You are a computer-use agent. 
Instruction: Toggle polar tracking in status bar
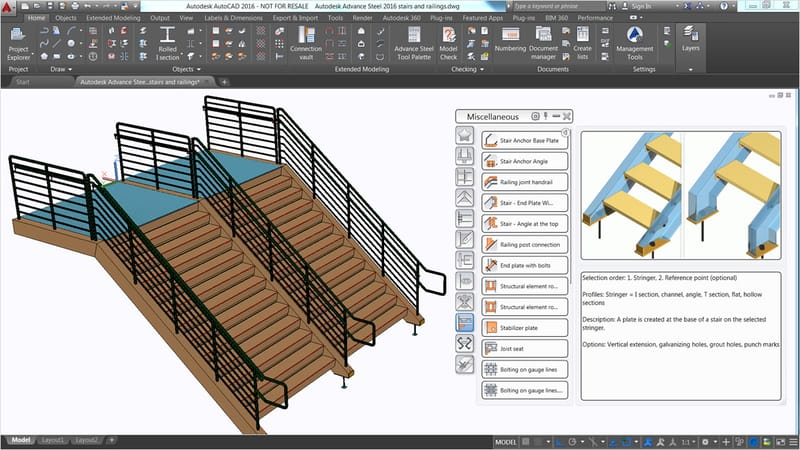[572, 442]
